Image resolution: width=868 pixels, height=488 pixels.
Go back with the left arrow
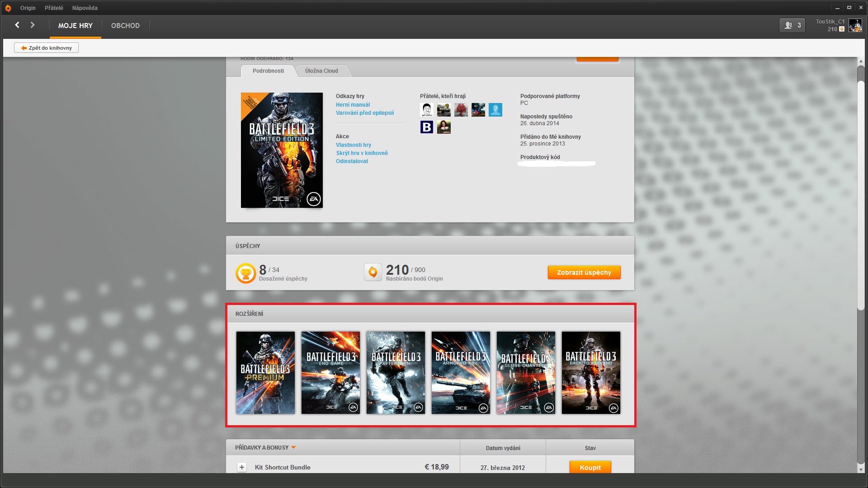17,25
